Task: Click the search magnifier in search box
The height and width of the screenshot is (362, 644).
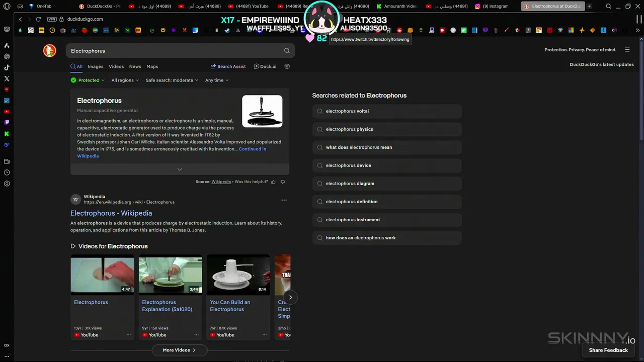Action: [x=287, y=50]
